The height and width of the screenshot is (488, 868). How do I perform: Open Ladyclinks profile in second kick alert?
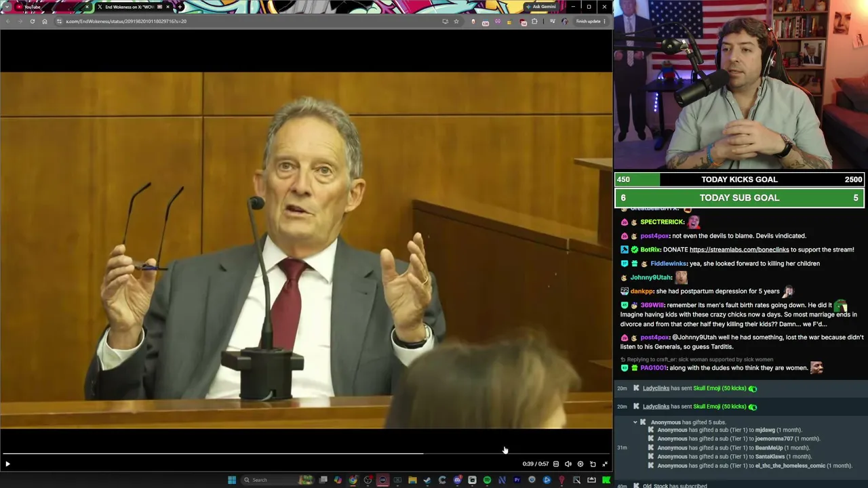(656, 407)
